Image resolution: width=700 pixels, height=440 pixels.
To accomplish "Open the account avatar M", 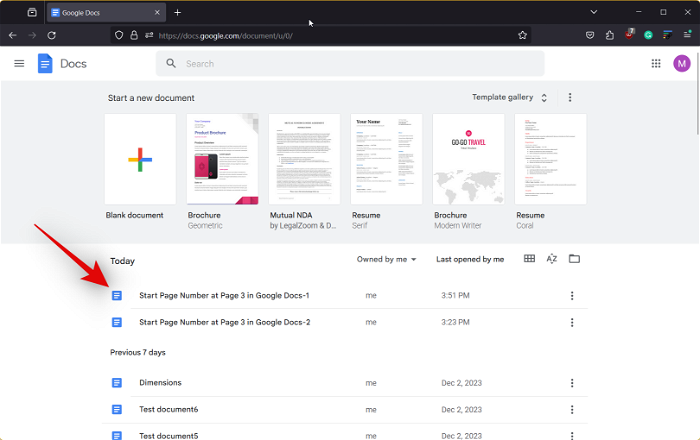I will point(681,64).
